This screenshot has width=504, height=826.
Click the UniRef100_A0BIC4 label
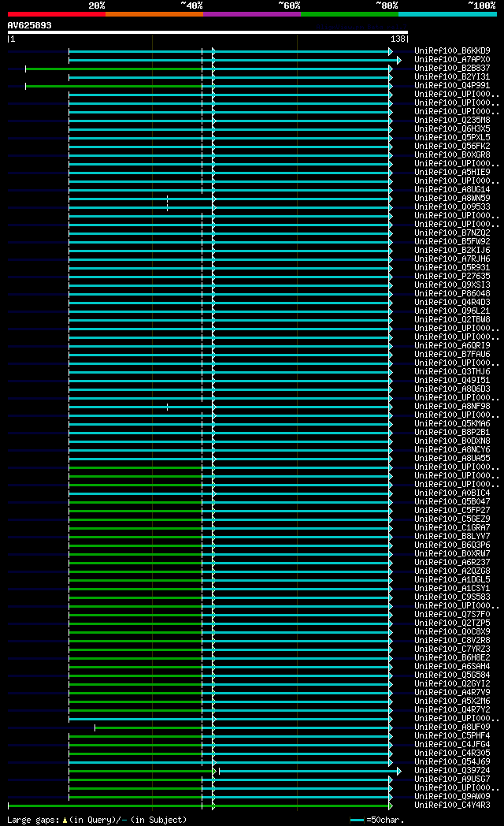pyautogui.click(x=452, y=493)
